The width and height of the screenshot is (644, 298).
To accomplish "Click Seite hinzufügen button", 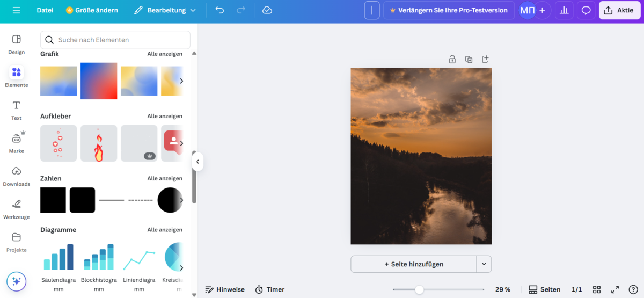I will click(x=414, y=264).
